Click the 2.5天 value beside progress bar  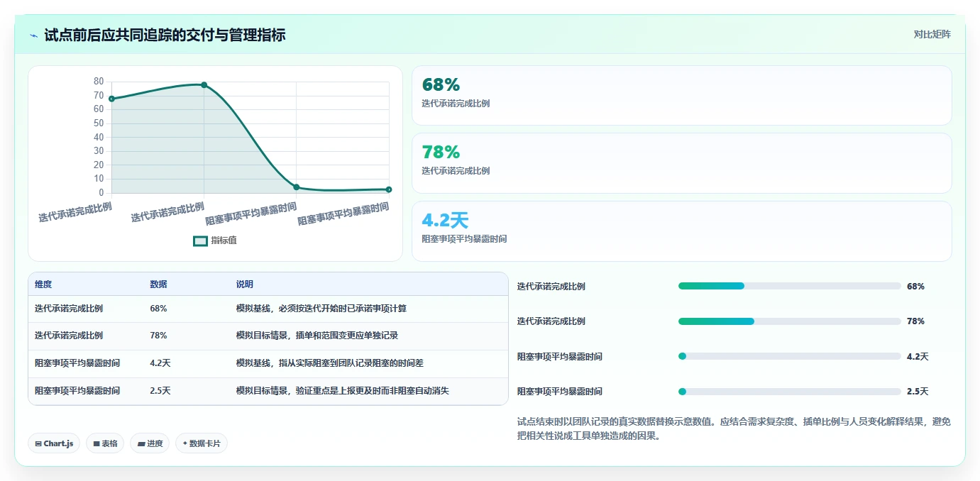pyautogui.click(x=918, y=392)
